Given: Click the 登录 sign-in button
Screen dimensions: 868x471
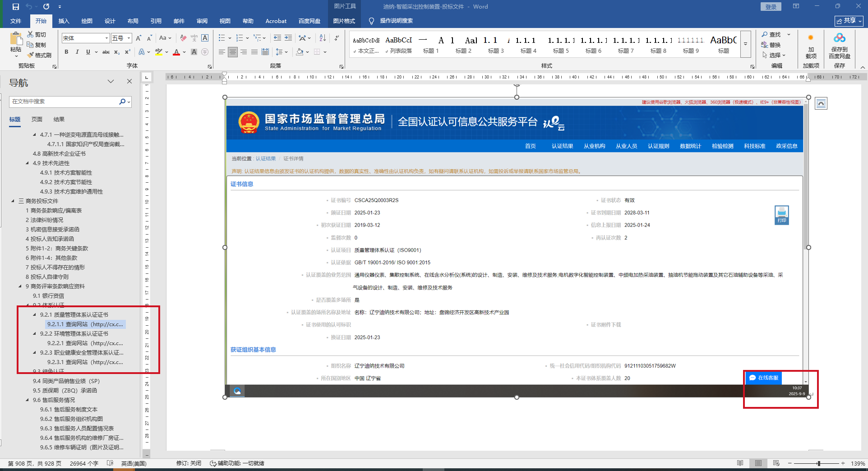Looking at the screenshot, I should pyautogui.click(x=771, y=7).
